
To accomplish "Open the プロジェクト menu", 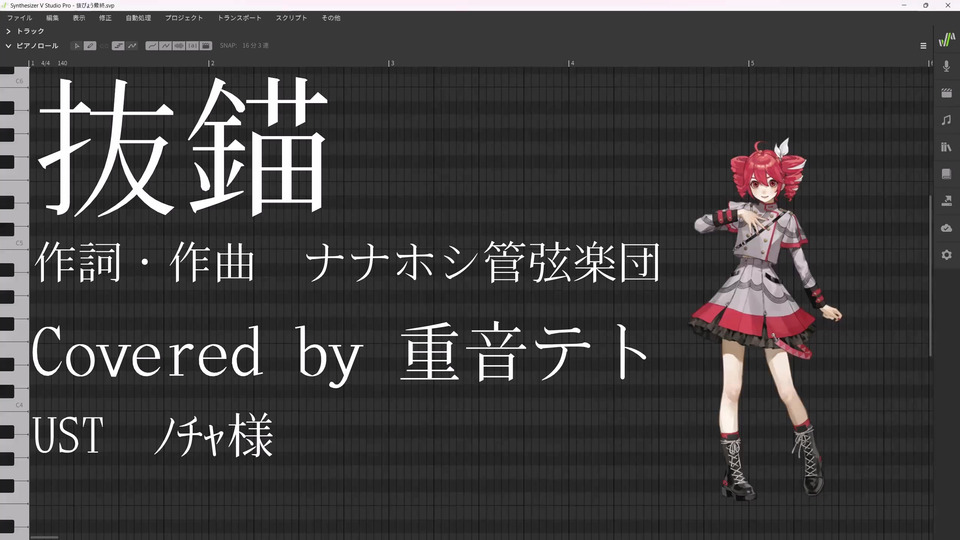I will (184, 18).
